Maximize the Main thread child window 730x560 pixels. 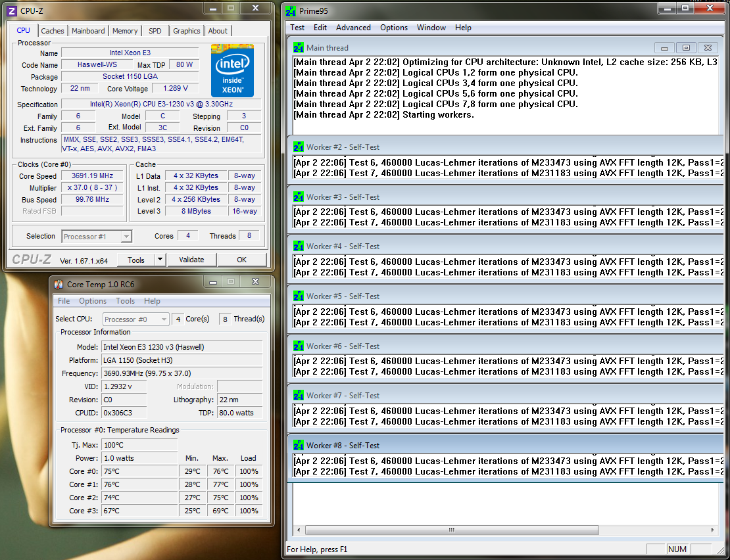click(x=686, y=48)
